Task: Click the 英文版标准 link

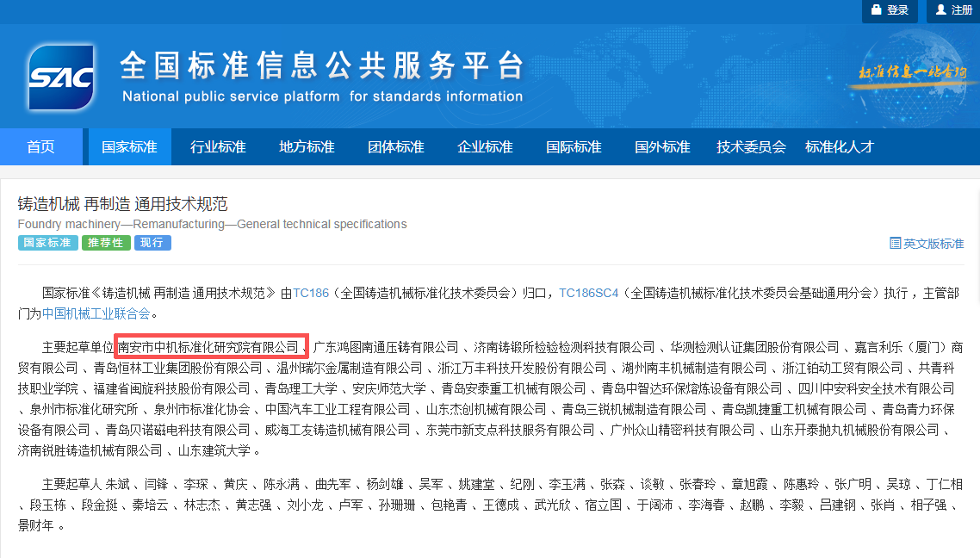Action: [x=933, y=244]
